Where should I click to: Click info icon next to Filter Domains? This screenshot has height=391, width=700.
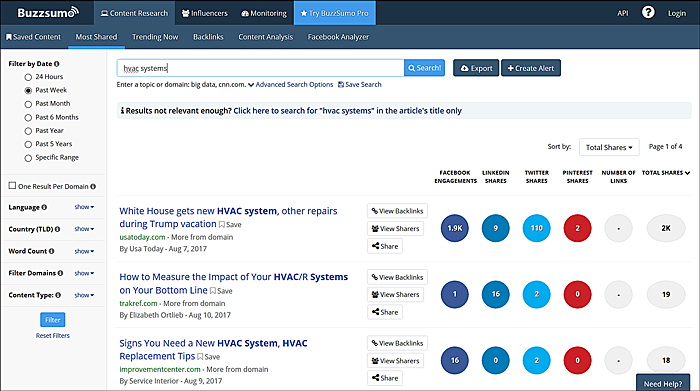point(60,273)
